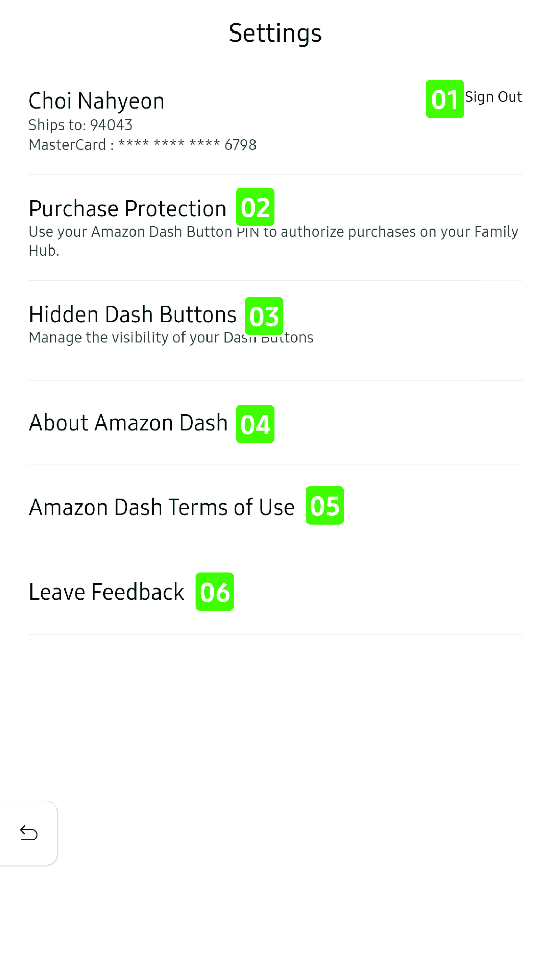Open Hidden Dash Buttons option
Image resolution: width=551 pixels, height=980 pixels.
coord(132,315)
